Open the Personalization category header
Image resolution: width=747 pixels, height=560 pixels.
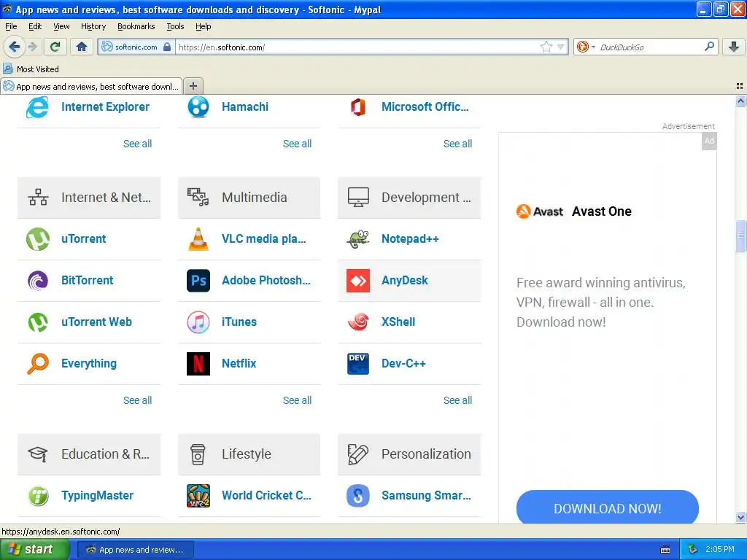[409, 454]
